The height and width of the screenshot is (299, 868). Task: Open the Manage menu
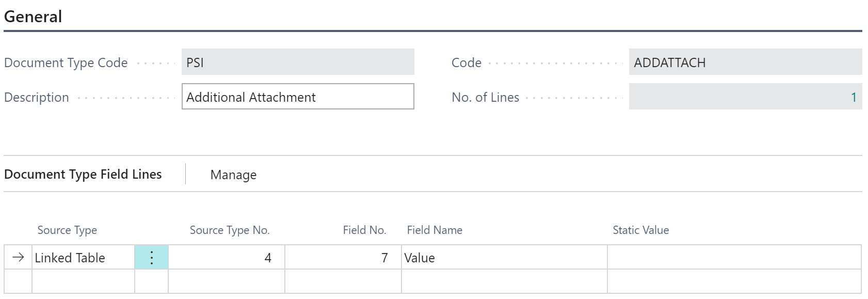(233, 175)
